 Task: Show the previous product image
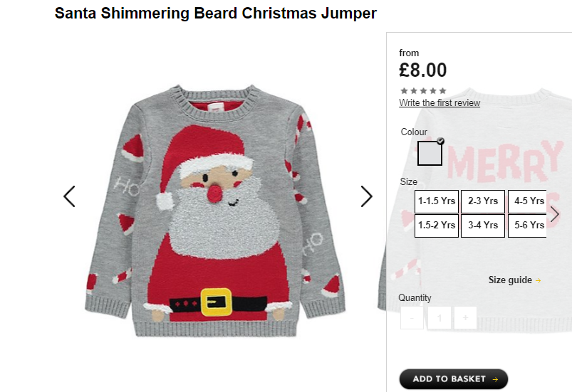tap(69, 196)
